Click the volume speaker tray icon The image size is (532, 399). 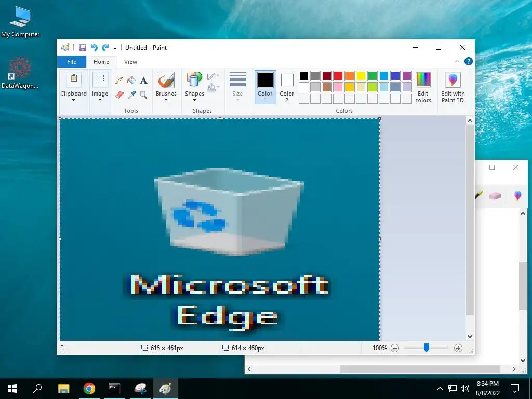pos(465,389)
